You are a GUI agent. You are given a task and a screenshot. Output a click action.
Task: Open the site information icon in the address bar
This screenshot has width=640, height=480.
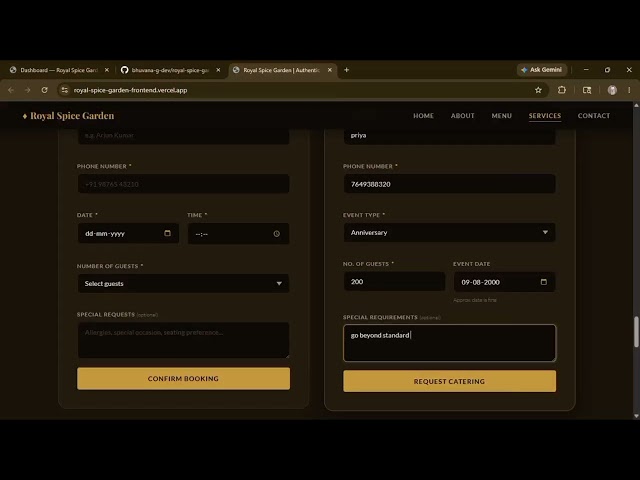tap(64, 90)
